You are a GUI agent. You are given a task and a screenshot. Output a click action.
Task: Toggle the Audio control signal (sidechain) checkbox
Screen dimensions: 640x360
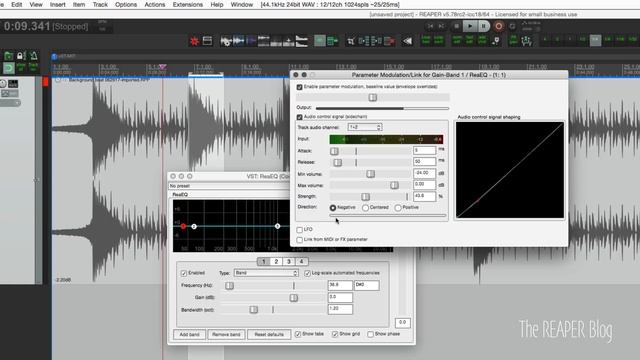[300, 117]
